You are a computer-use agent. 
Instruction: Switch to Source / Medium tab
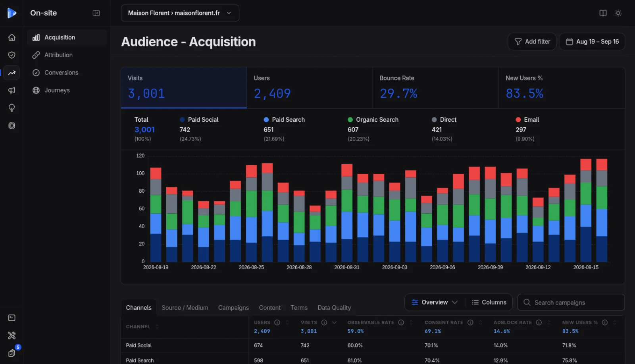tap(185, 308)
